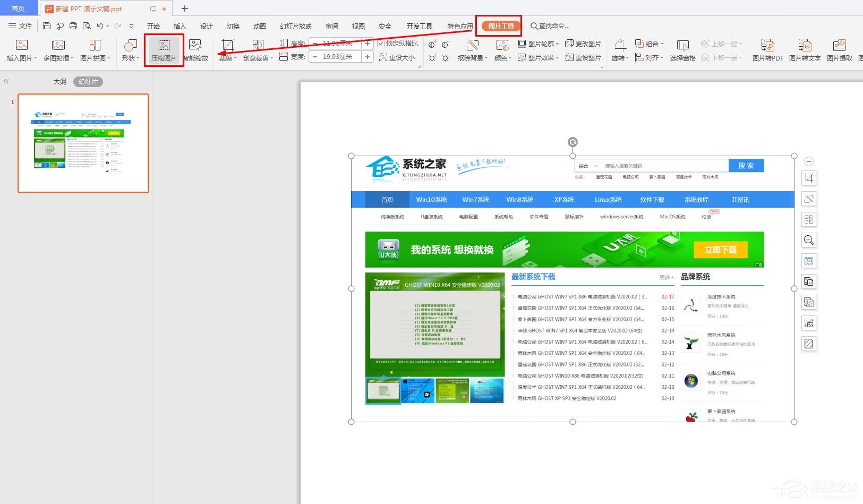The height and width of the screenshot is (504, 863).
Task: Open the picture Color (颜色) tool
Action: (x=502, y=50)
